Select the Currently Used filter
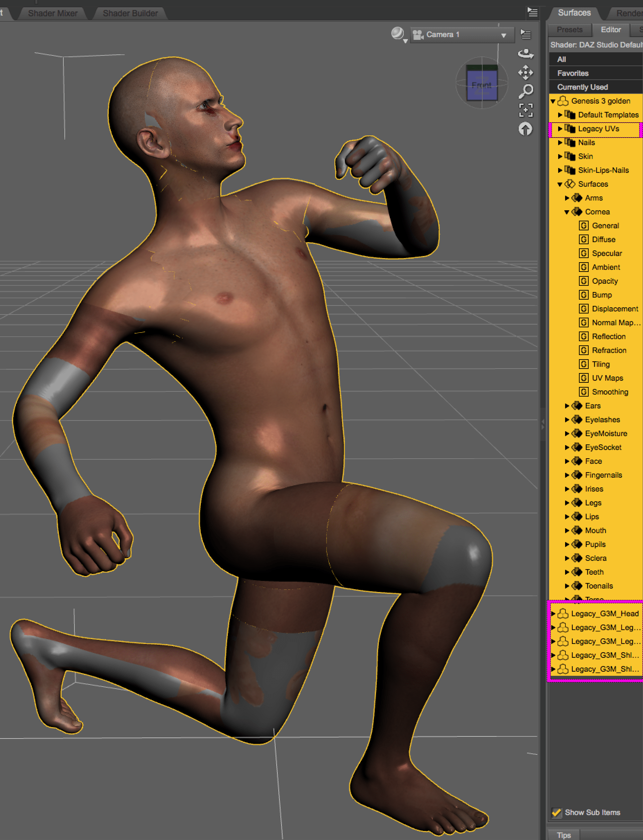 click(582, 87)
